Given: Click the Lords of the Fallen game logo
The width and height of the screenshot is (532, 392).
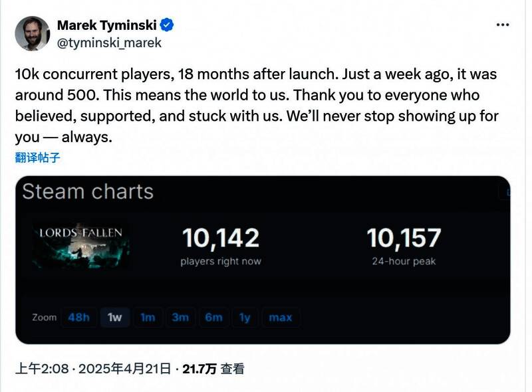Looking at the screenshot, I should [82, 245].
